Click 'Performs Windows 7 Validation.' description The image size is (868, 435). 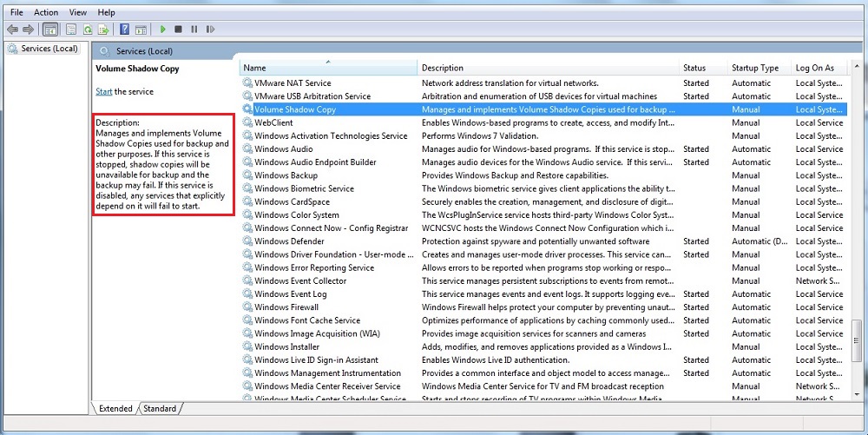coord(479,135)
